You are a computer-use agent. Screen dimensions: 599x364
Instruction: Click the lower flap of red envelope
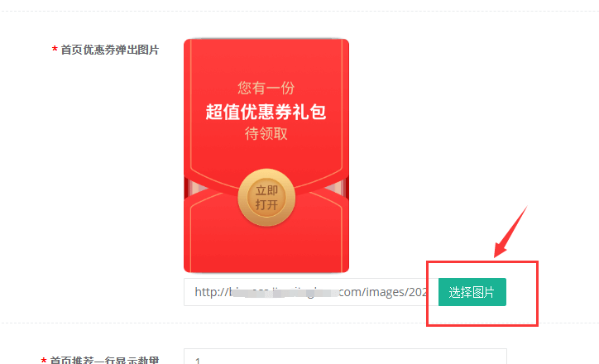266,241
